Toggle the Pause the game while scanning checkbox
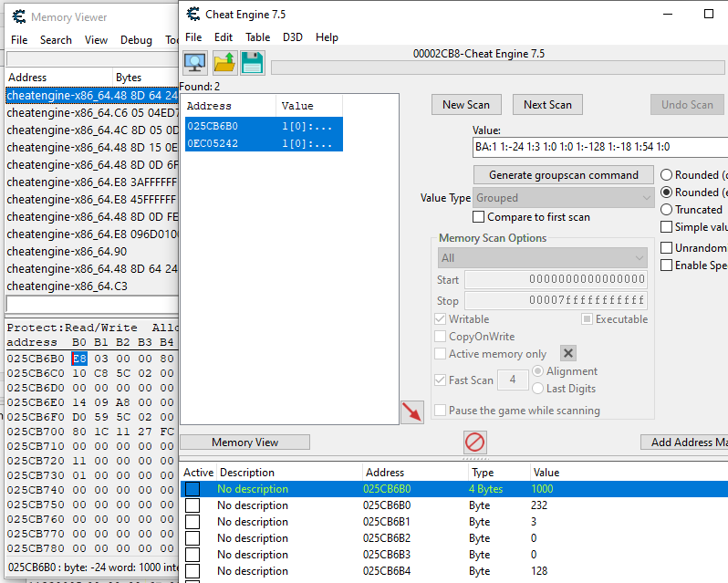Image resolution: width=728 pixels, height=583 pixels. [441, 411]
